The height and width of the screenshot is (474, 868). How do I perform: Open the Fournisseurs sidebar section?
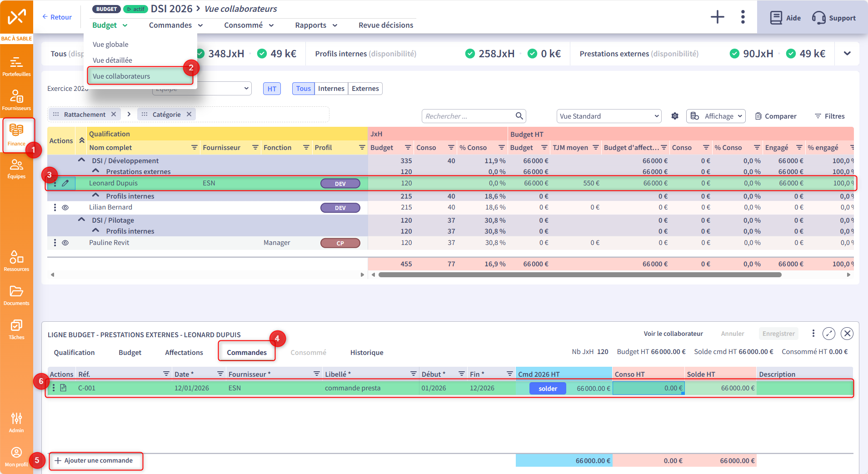click(16, 100)
